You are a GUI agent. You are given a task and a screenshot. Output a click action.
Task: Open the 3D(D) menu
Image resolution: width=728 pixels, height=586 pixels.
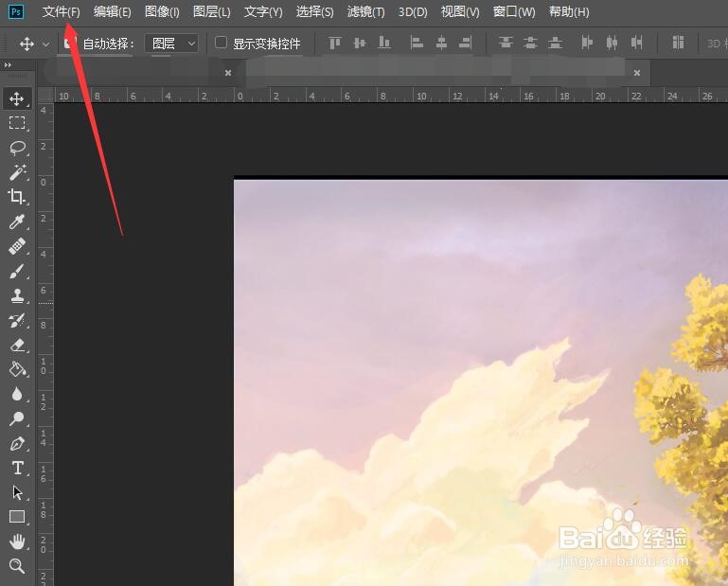tap(413, 11)
